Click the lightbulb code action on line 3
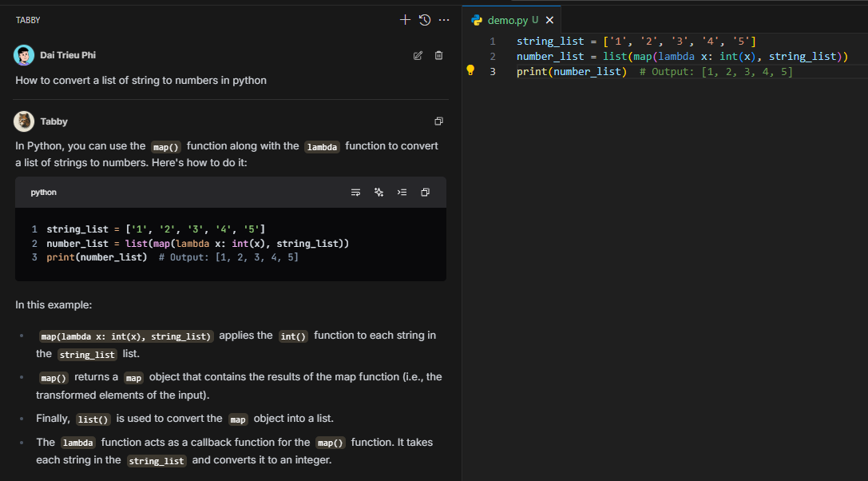868x481 pixels. (470, 70)
